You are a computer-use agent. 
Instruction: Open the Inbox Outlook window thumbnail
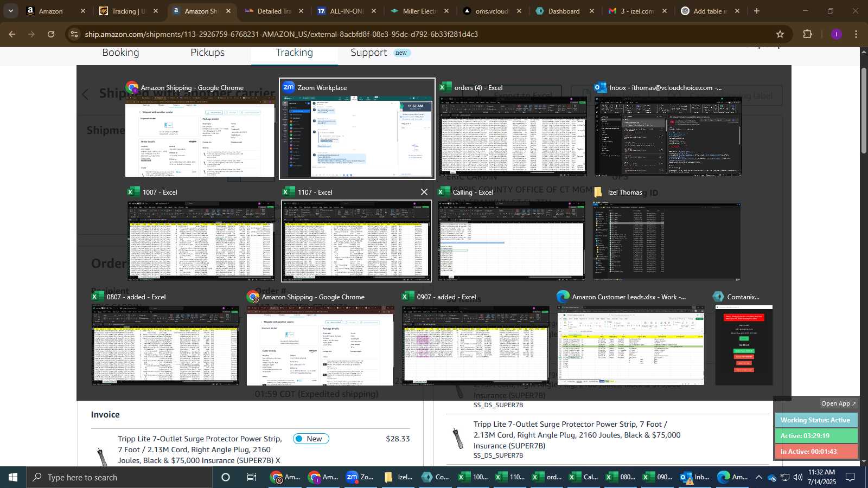pos(668,129)
